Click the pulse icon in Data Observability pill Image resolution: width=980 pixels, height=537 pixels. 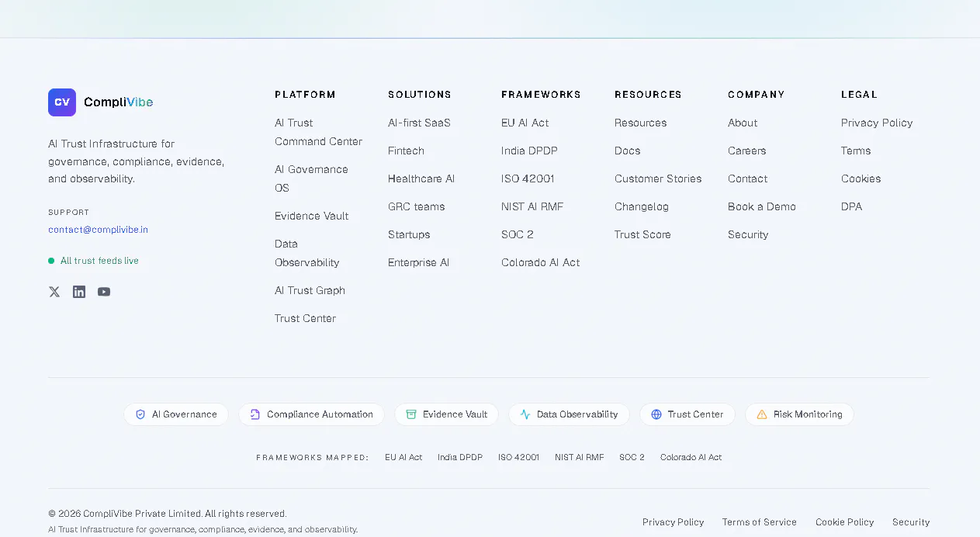pyautogui.click(x=525, y=414)
